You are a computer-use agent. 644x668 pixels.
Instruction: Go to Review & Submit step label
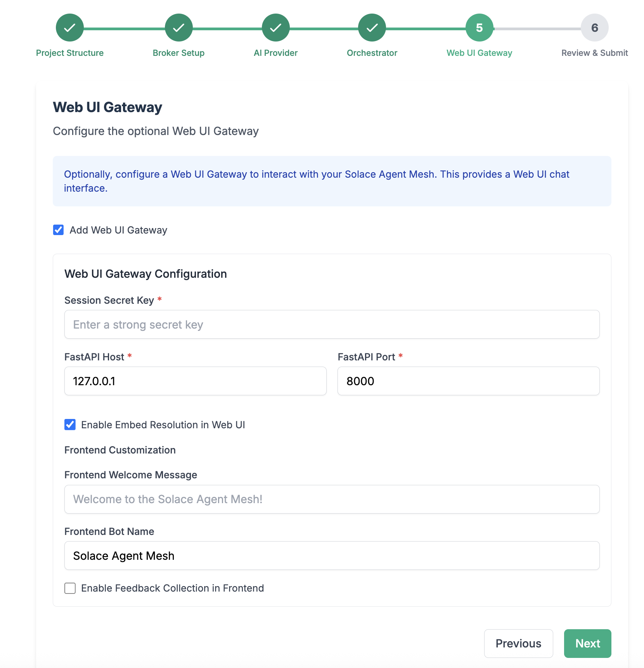tap(594, 53)
